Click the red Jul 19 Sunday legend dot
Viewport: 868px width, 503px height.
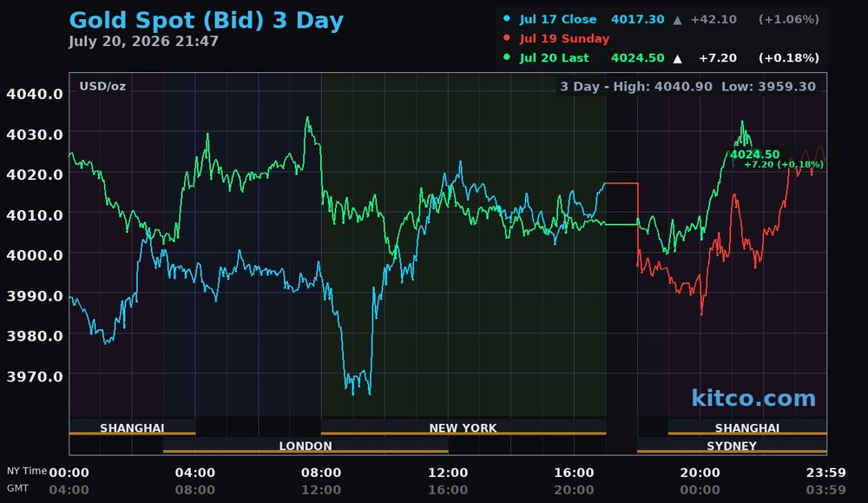507,38
